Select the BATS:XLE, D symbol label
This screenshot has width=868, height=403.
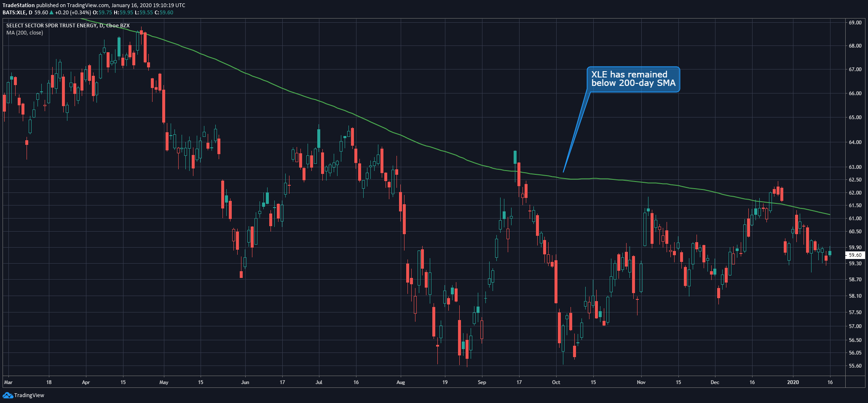tap(17, 13)
